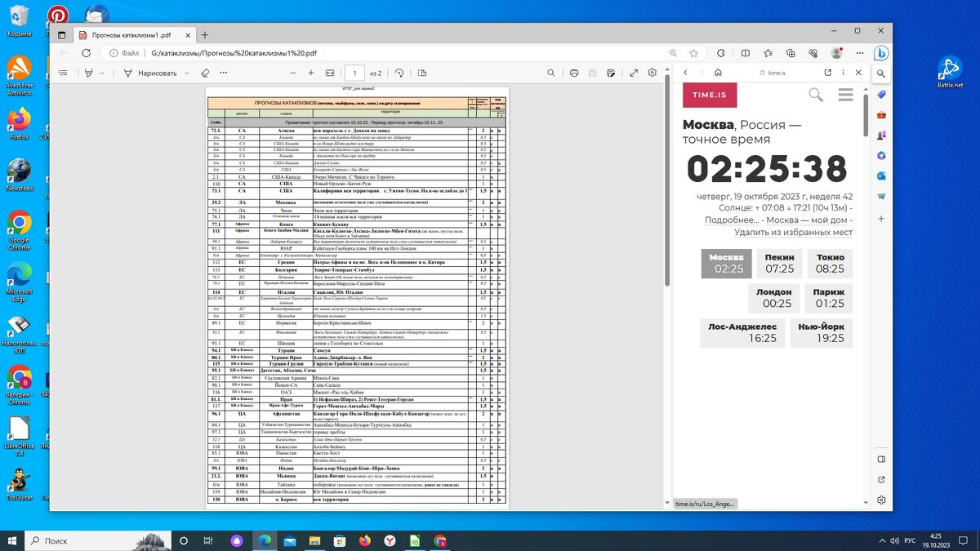Screen dimensions: 980x551
Task: Open Bing Copilot chat button
Action: pyautogui.click(x=882, y=53)
